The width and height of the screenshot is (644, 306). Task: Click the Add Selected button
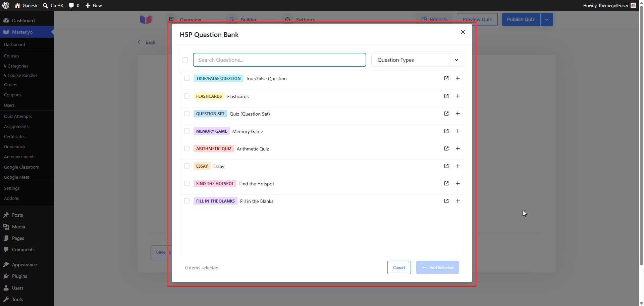437,267
